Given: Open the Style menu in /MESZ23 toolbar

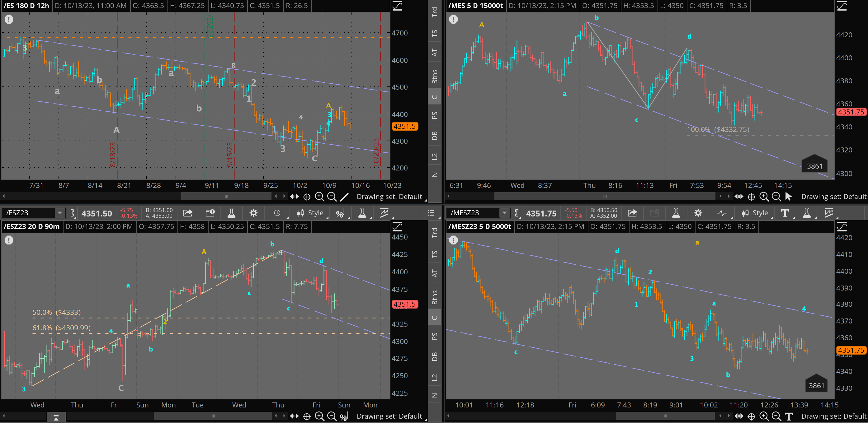Looking at the screenshot, I should 755,213.
